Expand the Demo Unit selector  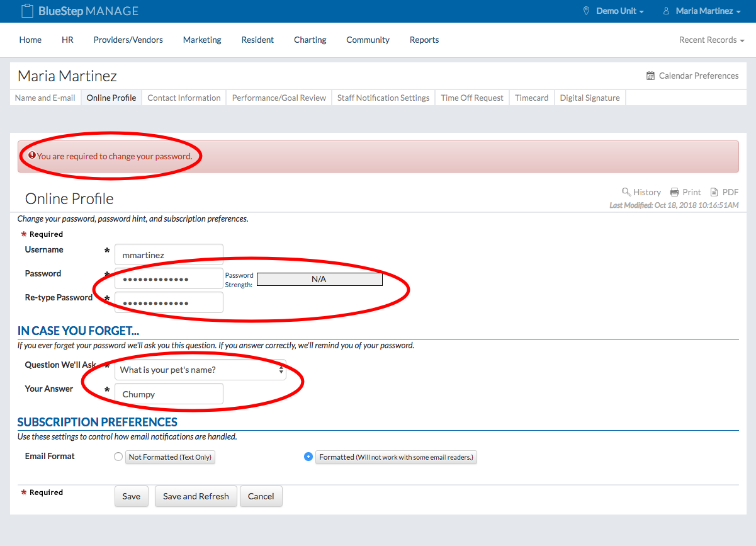[619, 11]
